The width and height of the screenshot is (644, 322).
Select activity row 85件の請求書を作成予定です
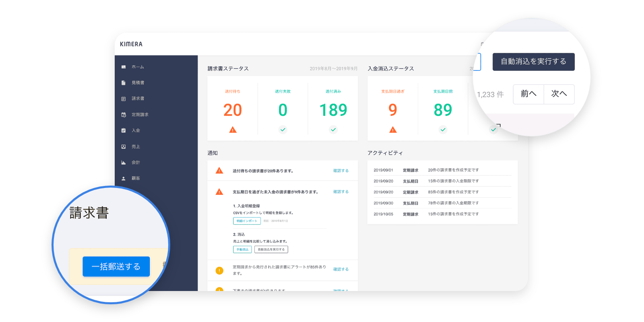click(x=442, y=192)
